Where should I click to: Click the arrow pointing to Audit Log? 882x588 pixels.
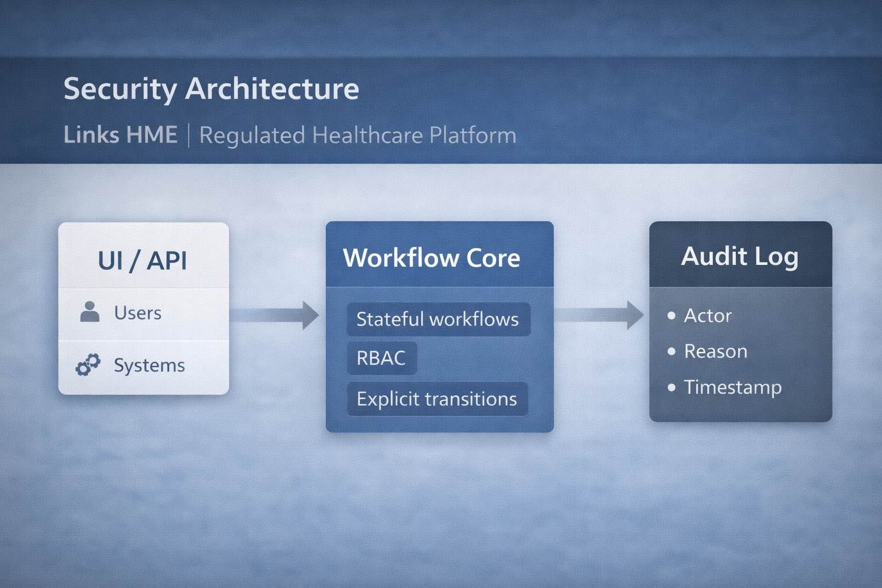(600, 315)
